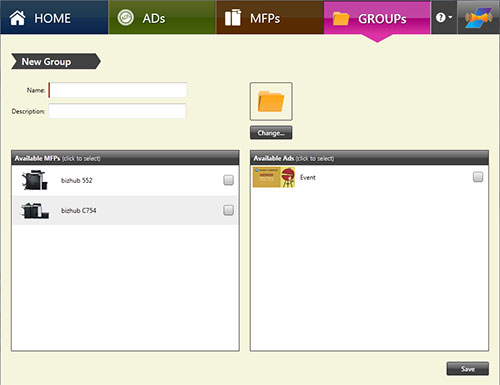500x385 pixels.
Task: Click the application logo icon in top-right
Action: 478,17
